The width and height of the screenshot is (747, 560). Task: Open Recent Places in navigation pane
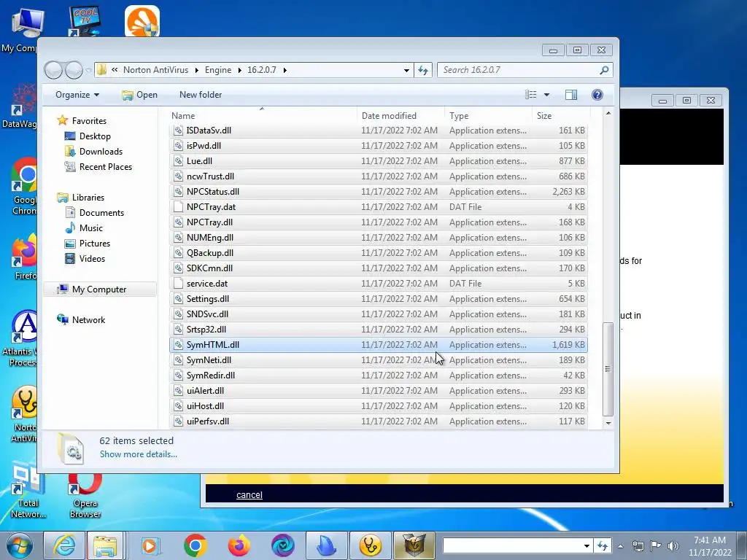coord(106,167)
